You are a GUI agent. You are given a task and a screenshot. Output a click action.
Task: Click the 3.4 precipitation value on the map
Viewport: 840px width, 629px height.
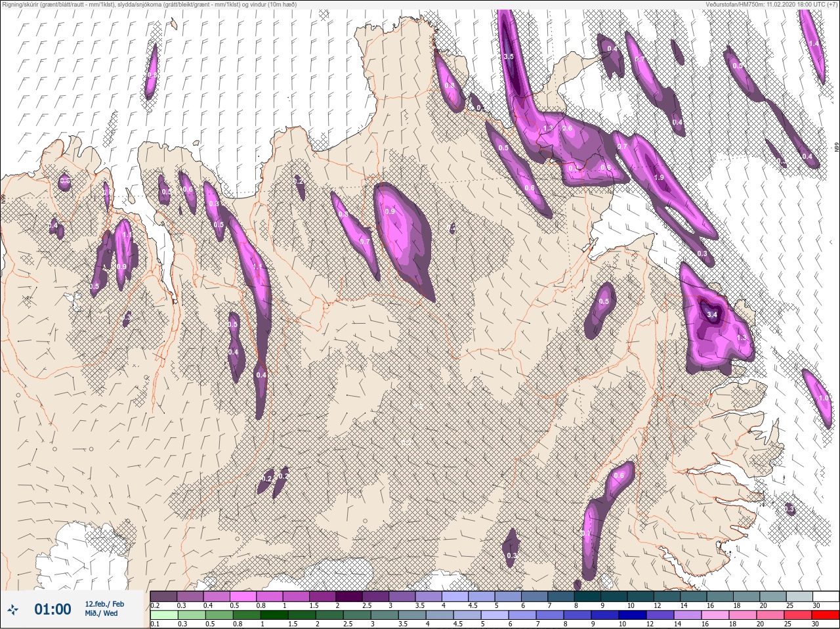point(713,315)
